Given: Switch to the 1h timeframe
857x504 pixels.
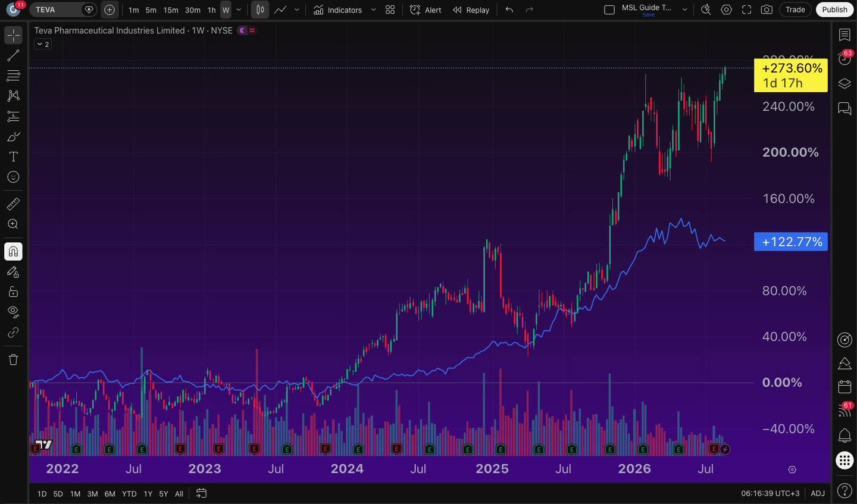Looking at the screenshot, I should [x=211, y=10].
